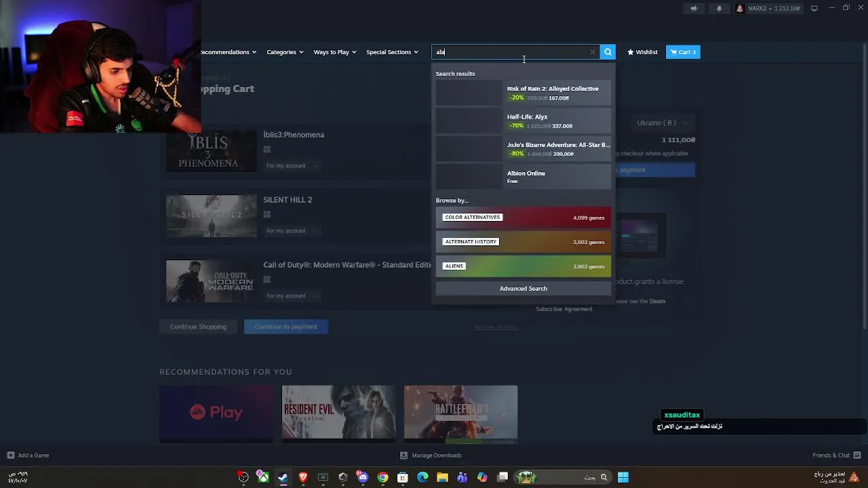Expand the Recommendations menu
Viewport: 868px width, 488px height.
click(228, 52)
